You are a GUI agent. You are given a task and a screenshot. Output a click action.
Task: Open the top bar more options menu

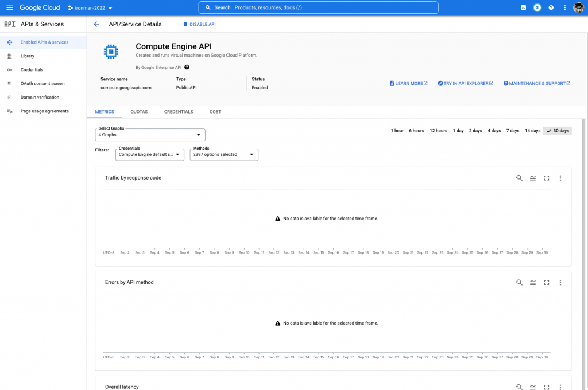coord(565,7)
